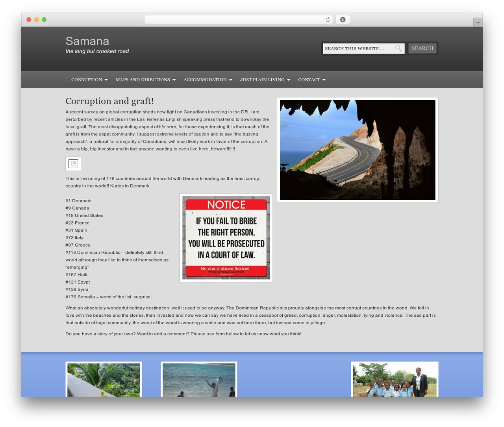This screenshot has height=427, width=504.
Task: Click the '#73 Italy' list entry
Action: 74,238
